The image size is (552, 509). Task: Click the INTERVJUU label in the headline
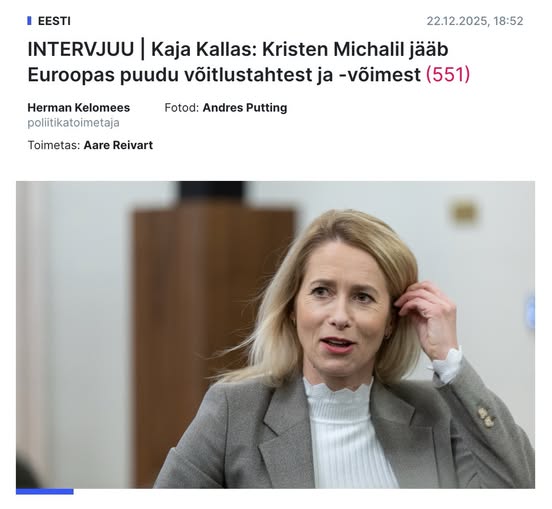pos(81,49)
